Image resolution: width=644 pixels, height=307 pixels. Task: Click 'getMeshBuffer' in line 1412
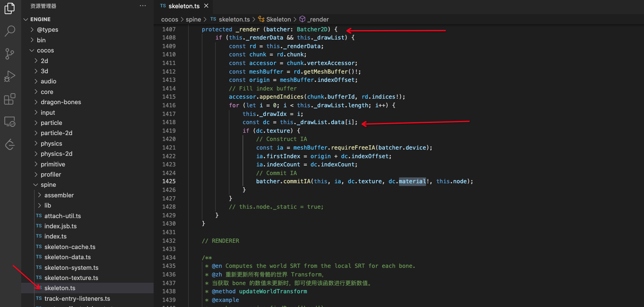click(x=326, y=72)
